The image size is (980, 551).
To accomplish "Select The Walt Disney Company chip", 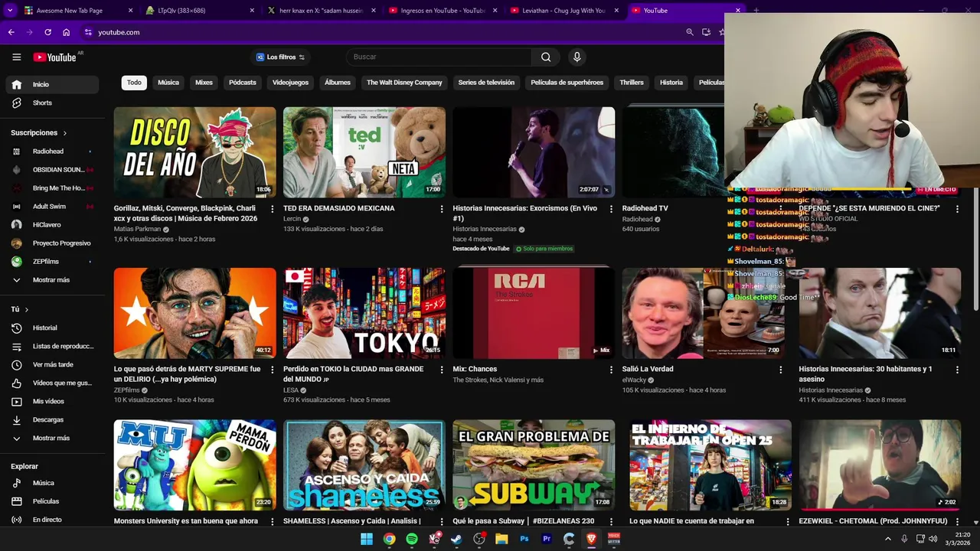I will pos(404,83).
